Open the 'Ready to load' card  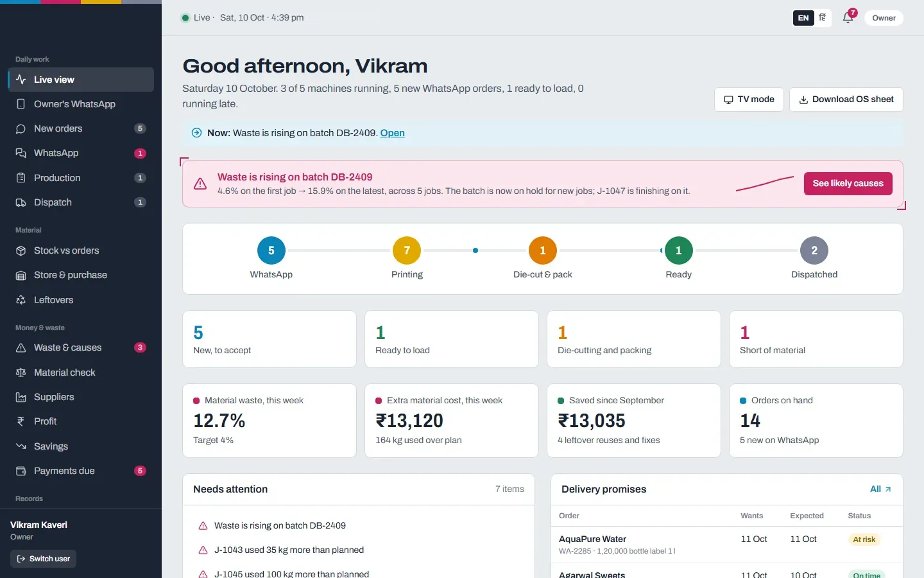[x=452, y=339]
